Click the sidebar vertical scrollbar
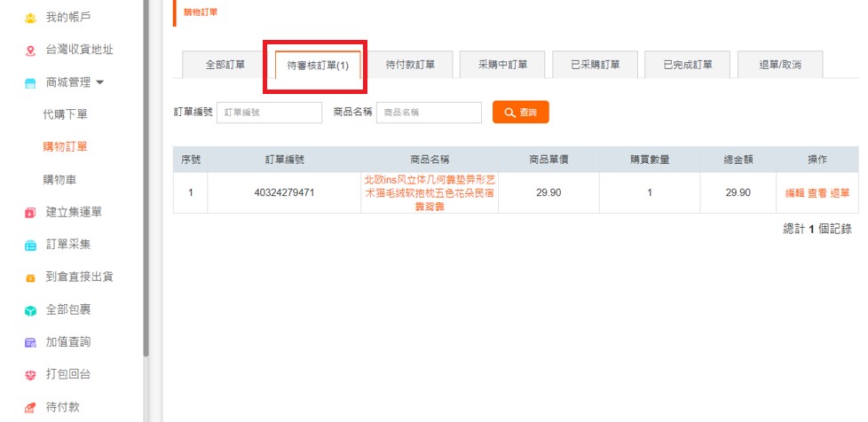 coord(146,177)
